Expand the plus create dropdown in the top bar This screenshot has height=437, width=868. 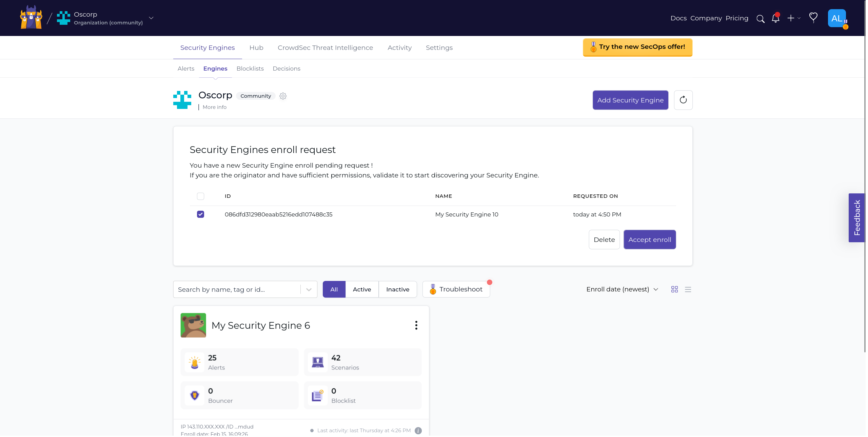tap(793, 18)
